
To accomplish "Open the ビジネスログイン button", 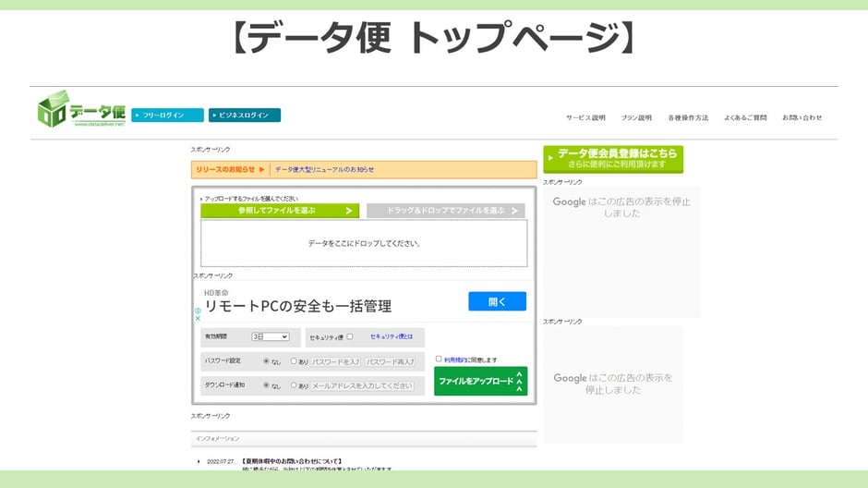I will pyautogui.click(x=245, y=116).
